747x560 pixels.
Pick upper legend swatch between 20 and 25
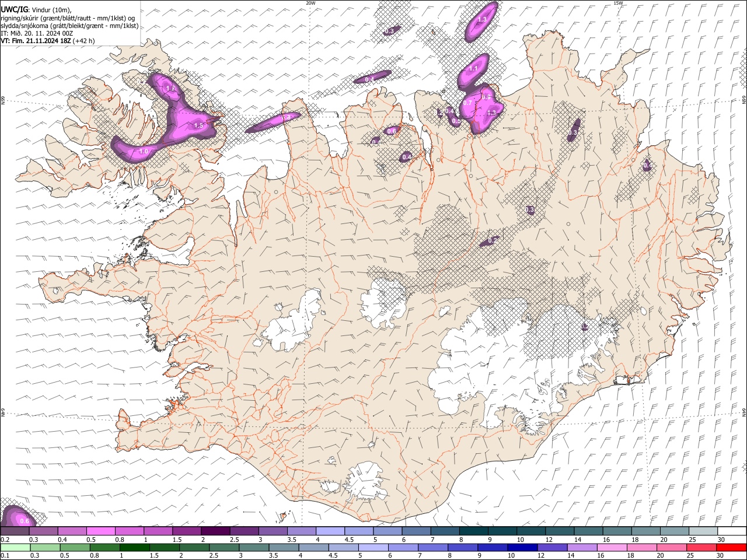pyautogui.click(x=675, y=531)
